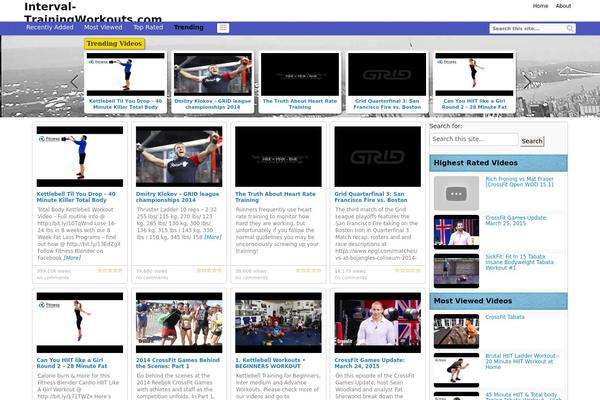
Task: Go to previous trending videos with left arrow
Action: 75,82
